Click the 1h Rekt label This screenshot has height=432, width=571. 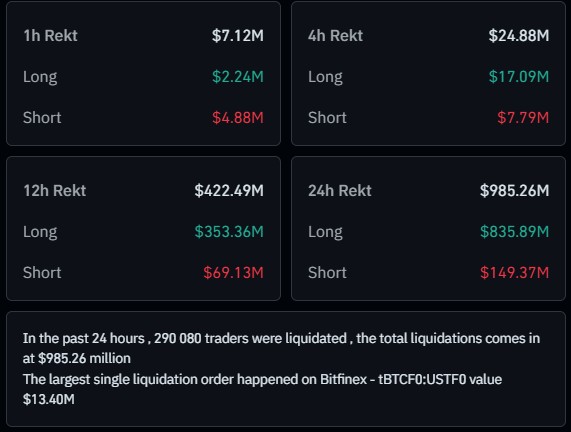pos(50,36)
